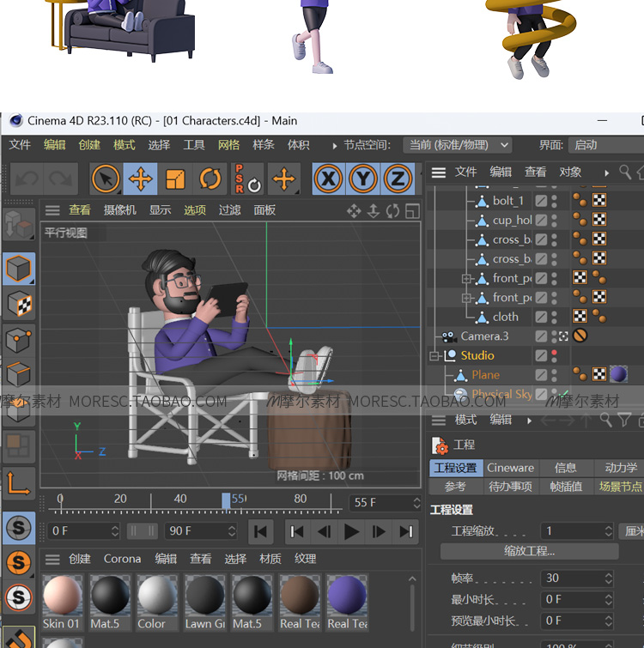Go to the timeline start

coord(261,532)
